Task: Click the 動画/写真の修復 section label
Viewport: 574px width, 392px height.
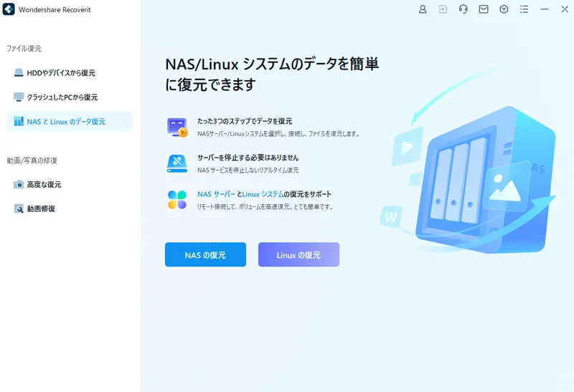Action: [32, 161]
